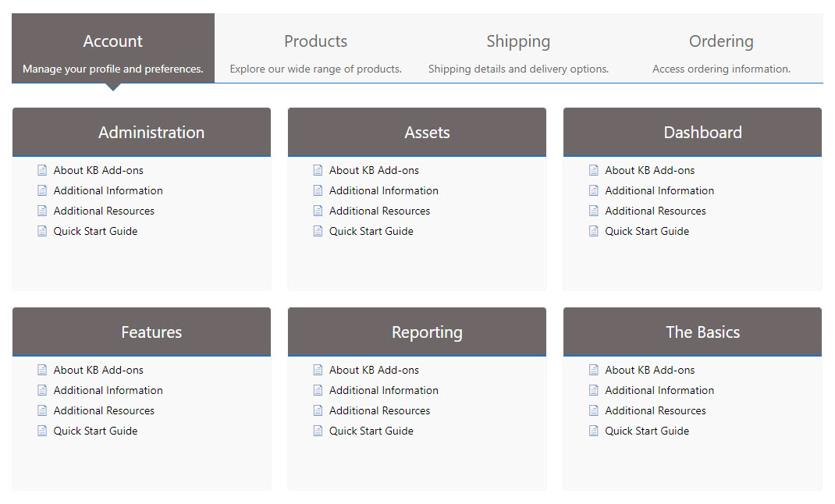Screen dimensions: 835x504
Task: Click document icon beside Administration Additional Resources
Action: (x=42, y=211)
